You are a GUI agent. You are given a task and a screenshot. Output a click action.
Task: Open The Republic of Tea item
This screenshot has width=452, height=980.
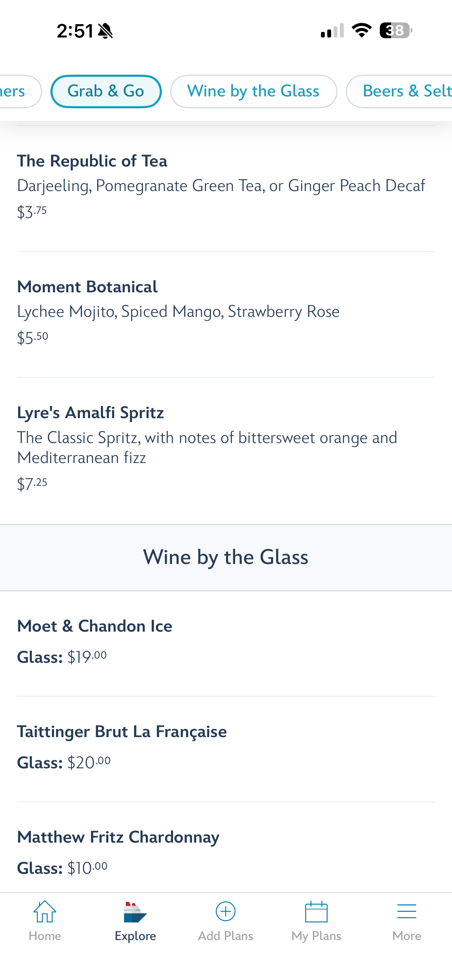click(93, 161)
